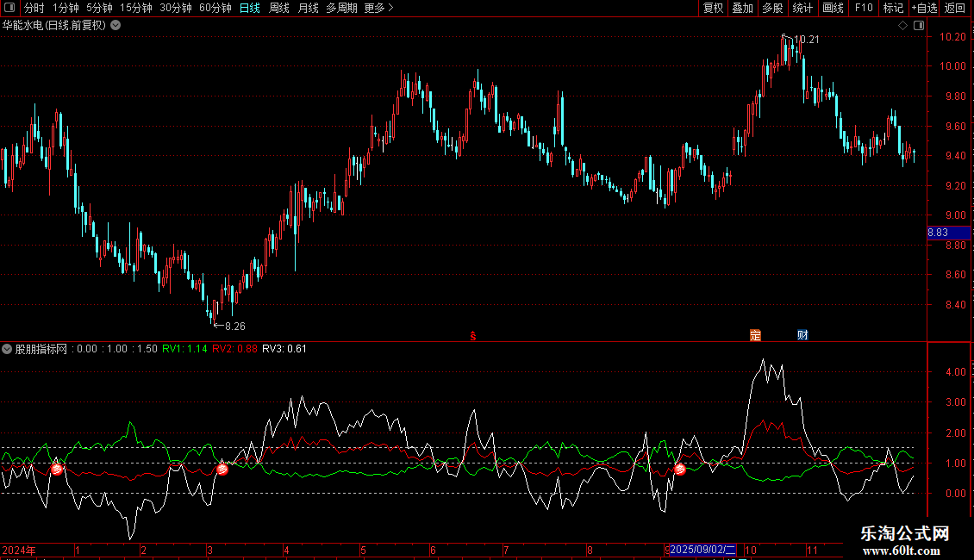This screenshot has width=974, height=560.
Task: Click the blue 财 marker on chart
Action: pos(802,335)
